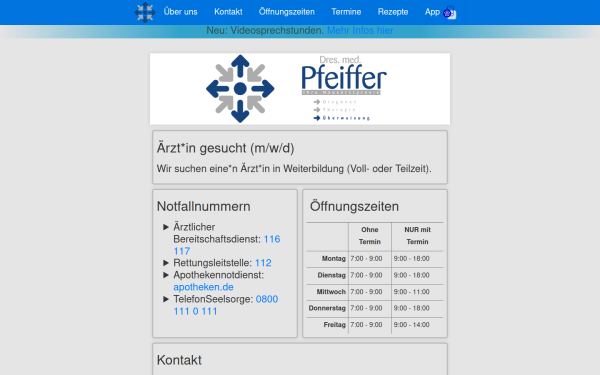Open the Kontakt navigation item
Viewport: 600px width, 375px height.
coord(228,12)
